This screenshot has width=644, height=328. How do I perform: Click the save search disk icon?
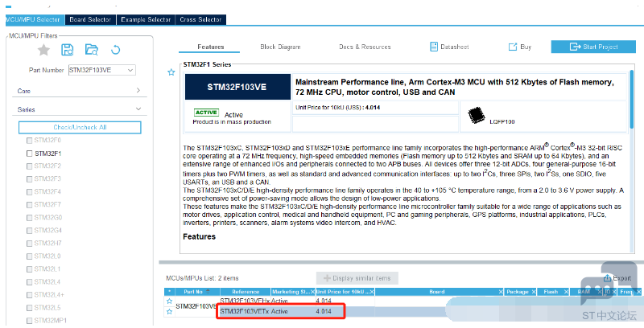point(67,50)
